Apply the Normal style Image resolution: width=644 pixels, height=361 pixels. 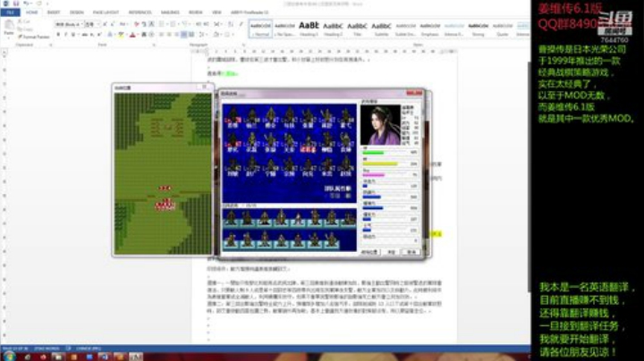(260, 29)
